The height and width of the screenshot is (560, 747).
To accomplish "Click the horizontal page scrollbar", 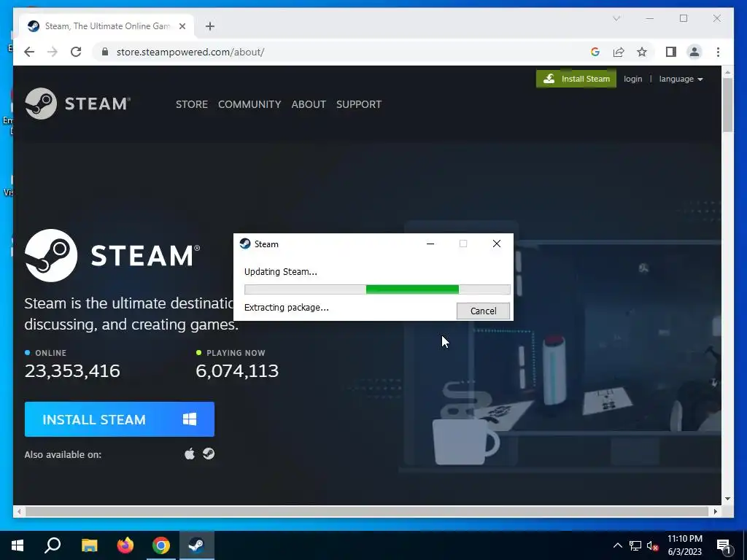I will click(x=367, y=511).
